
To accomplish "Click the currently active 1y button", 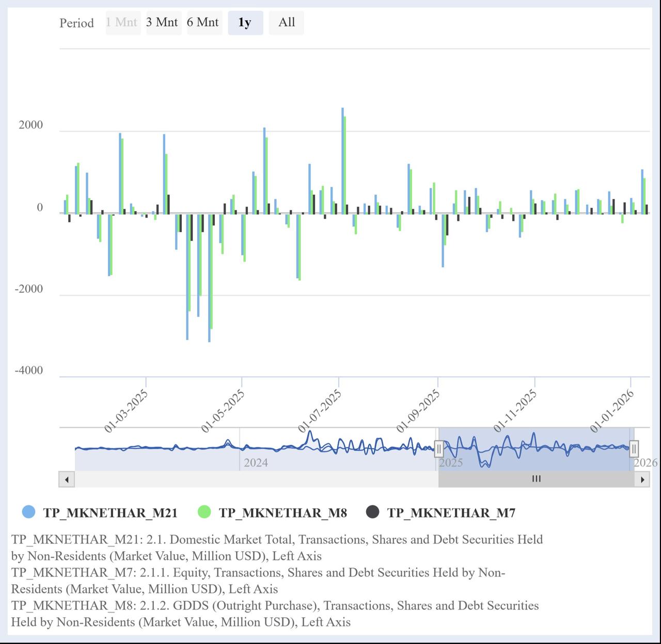I will click(245, 23).
